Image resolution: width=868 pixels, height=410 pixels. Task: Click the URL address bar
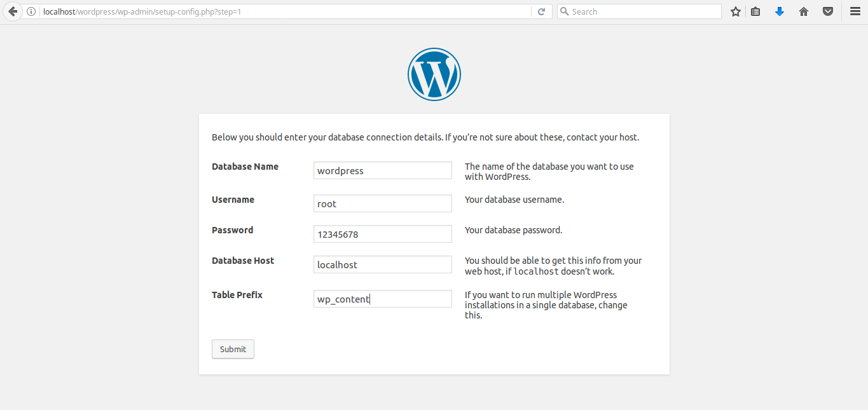click(286, 11)
